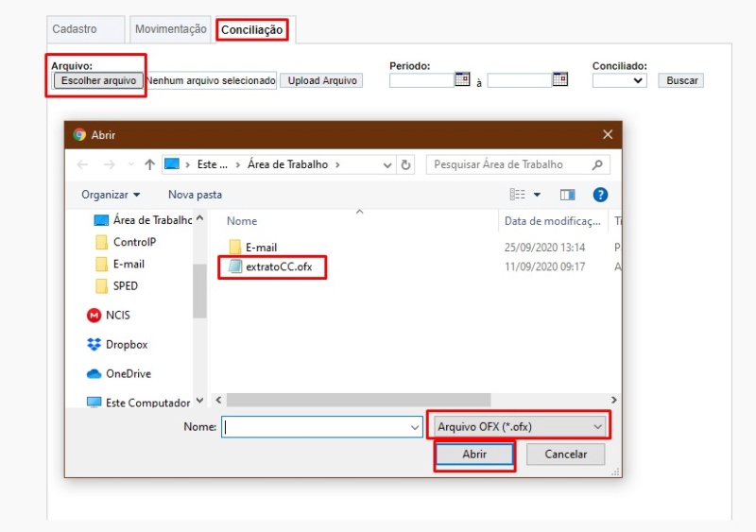Image resolution: width=756 pixels, height=532 pixels.
Task: Click the Buscar button
Action: tap(681, 80)
